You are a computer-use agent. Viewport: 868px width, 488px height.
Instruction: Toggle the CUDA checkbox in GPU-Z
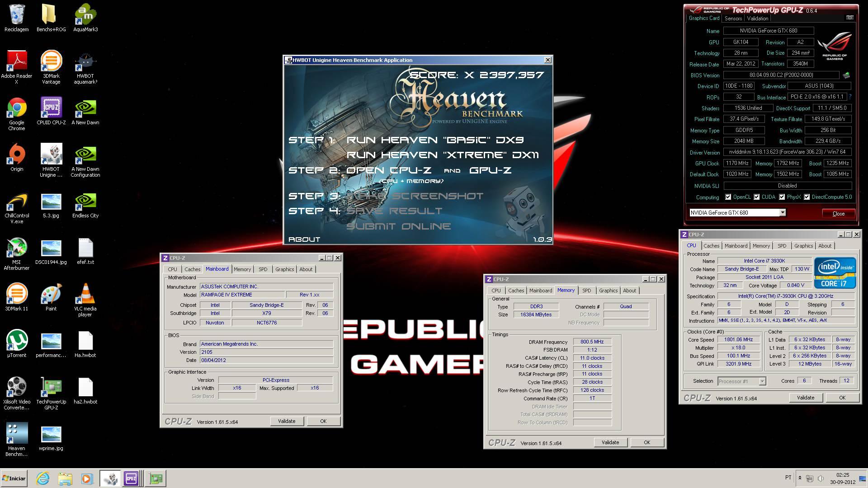[756, 197]
